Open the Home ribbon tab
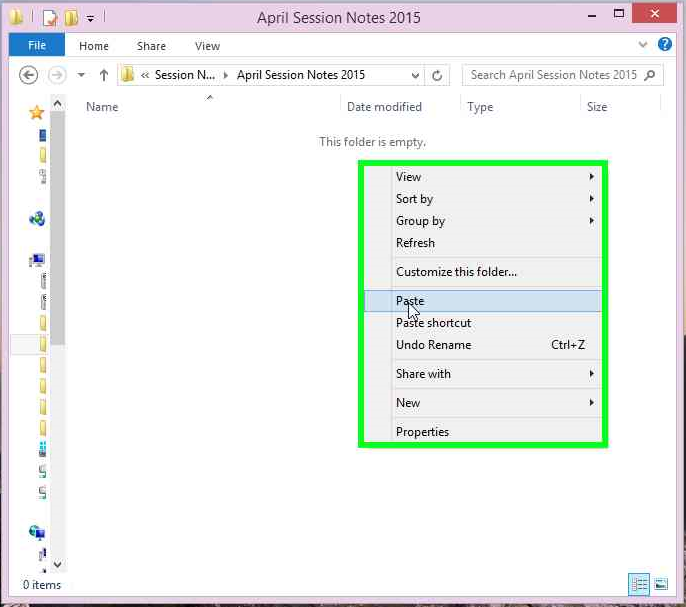Image resolution: width=686 pixels, height=607 pixels. click(x=94, y=46)
